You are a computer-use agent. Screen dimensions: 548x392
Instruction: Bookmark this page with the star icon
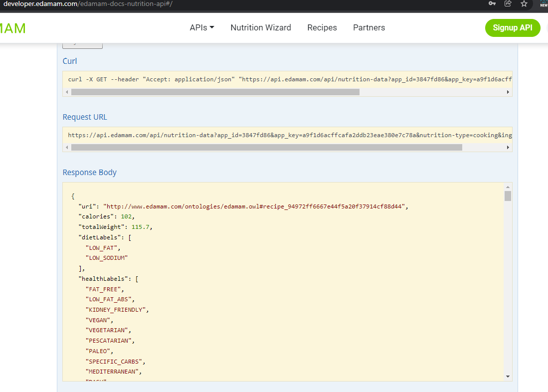524,4
